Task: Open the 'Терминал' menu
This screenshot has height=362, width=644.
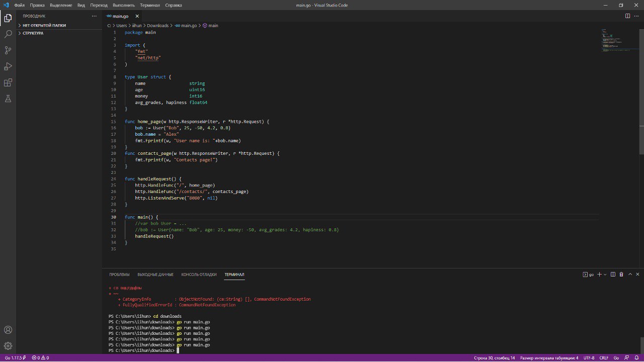Action: (x=150, y=5)
